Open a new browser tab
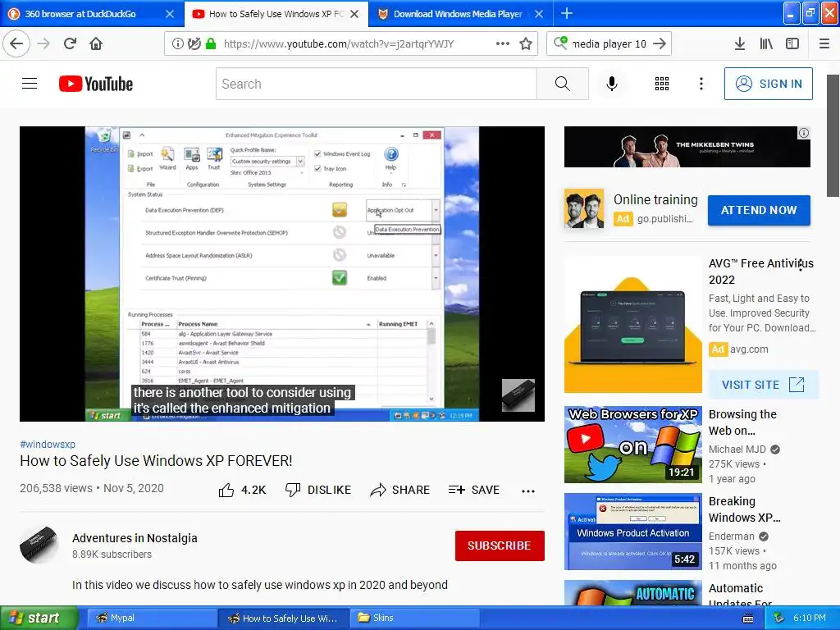This screenshot has height=630, width=840. pos(567,13)
